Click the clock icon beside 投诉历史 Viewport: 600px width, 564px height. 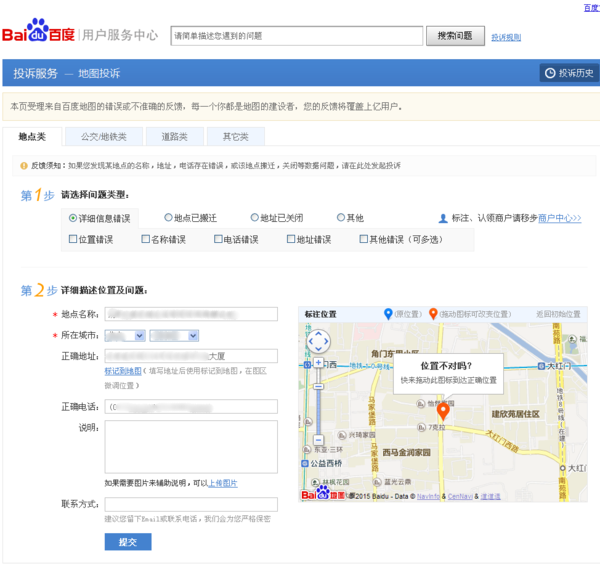coord(550,73)
